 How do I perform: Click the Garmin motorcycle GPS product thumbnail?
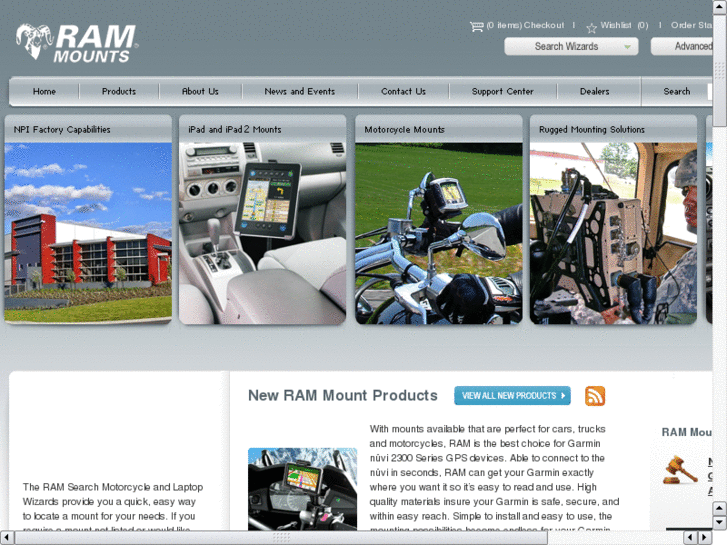click(x=303, y=489)
